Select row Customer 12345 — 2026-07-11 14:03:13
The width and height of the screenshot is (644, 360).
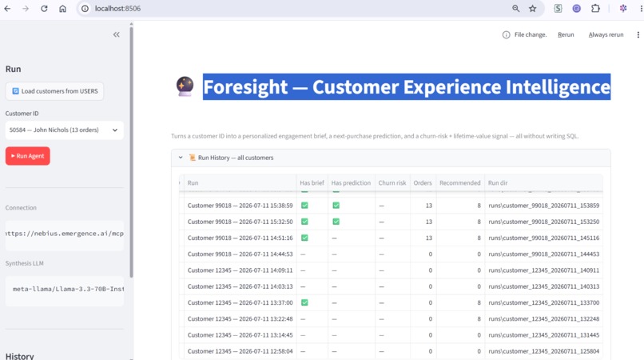[x=240, y=286]
